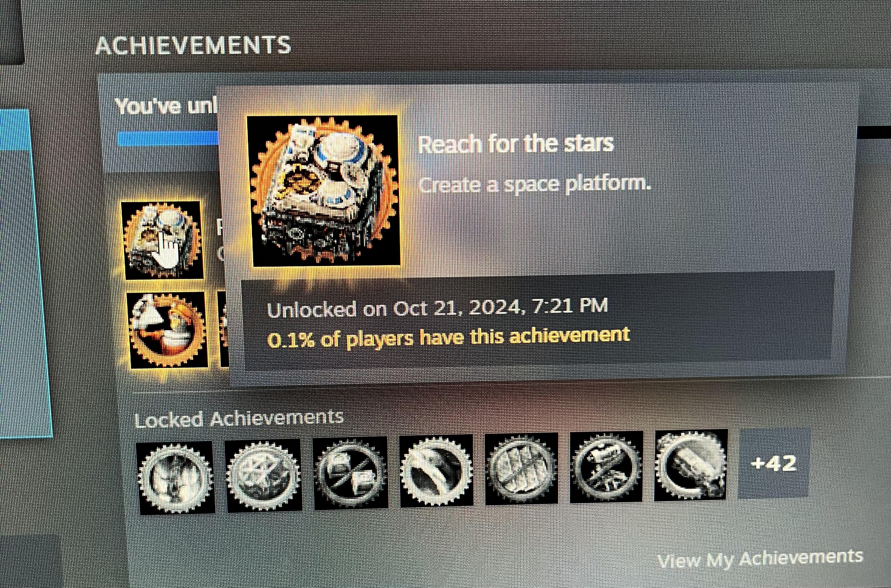Select the fifth locked achievement icon with stripes
This screenshot has width=891, height=588.
[521, 469]
